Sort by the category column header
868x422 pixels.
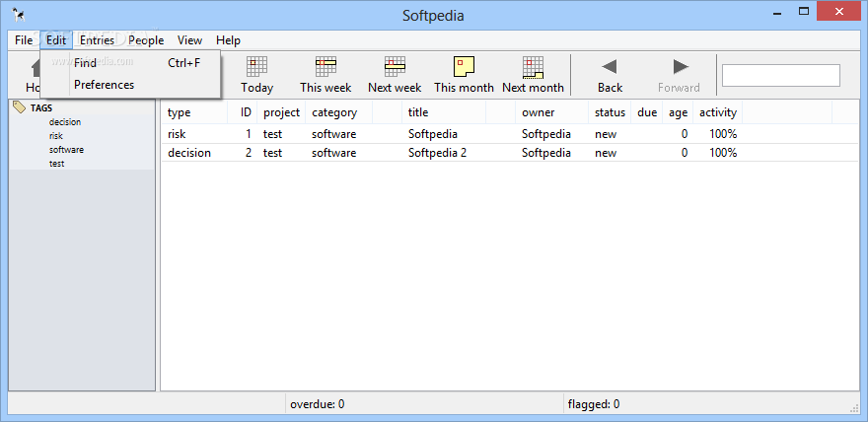(x=338, y=112)
